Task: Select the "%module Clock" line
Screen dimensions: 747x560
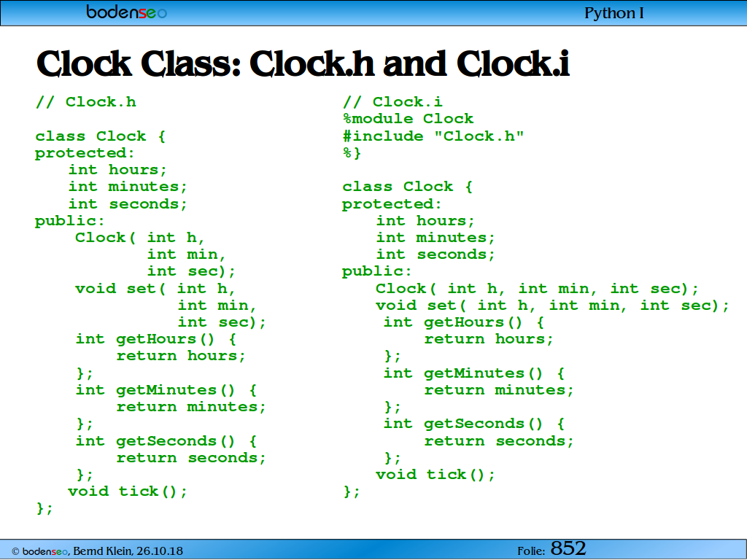Action: 408,119
